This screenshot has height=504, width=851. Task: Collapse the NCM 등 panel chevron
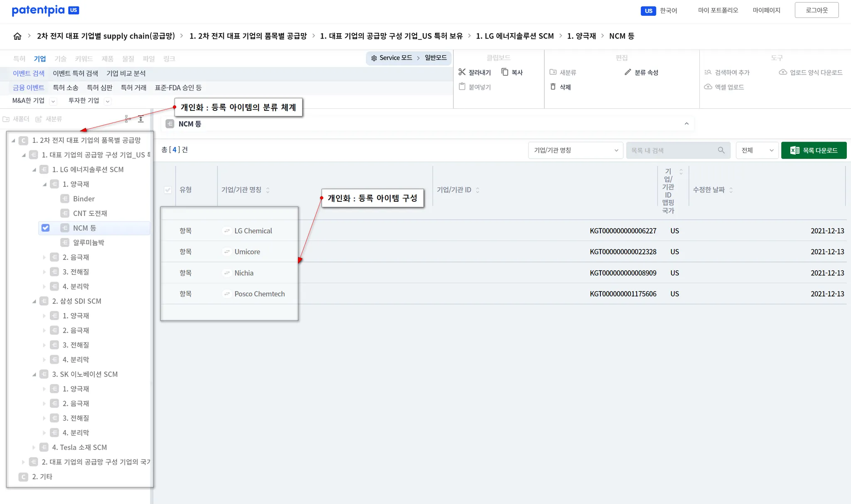tap(686, 124)
